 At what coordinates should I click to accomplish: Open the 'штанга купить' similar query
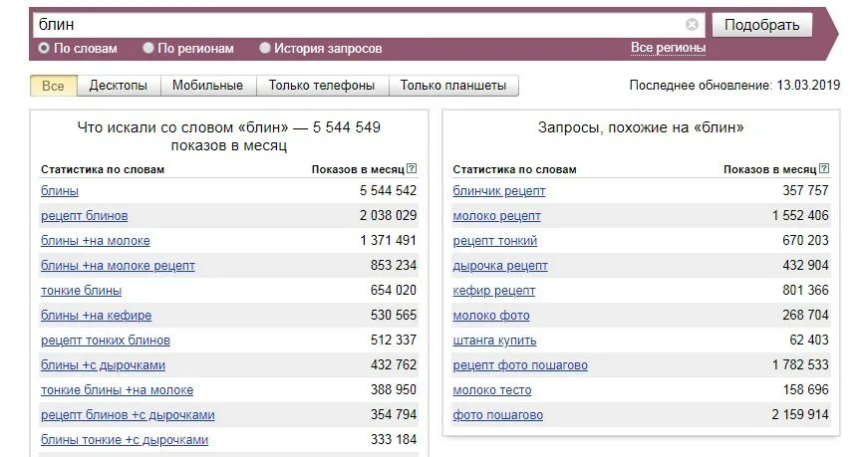495,341
